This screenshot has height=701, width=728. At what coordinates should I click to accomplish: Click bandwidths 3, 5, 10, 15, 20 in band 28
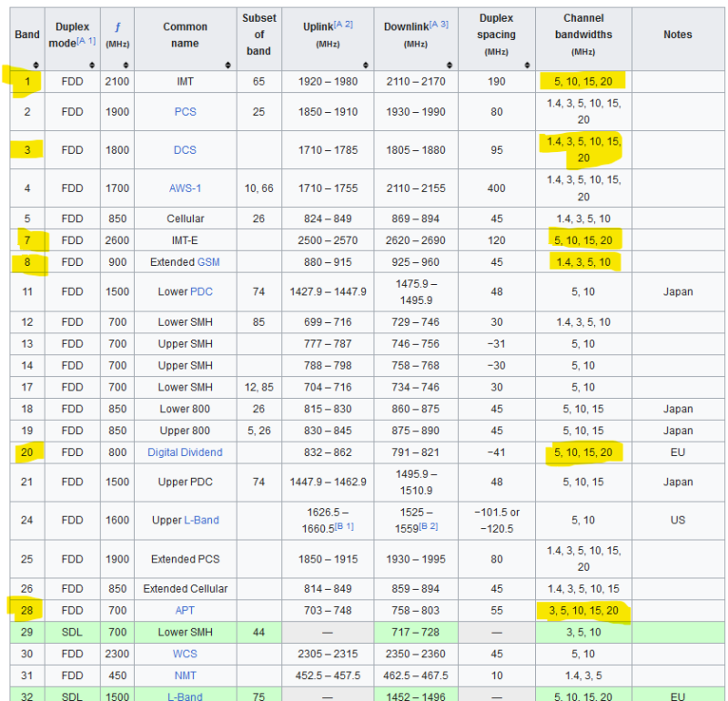pyautogui.click(x=583, y=610)
